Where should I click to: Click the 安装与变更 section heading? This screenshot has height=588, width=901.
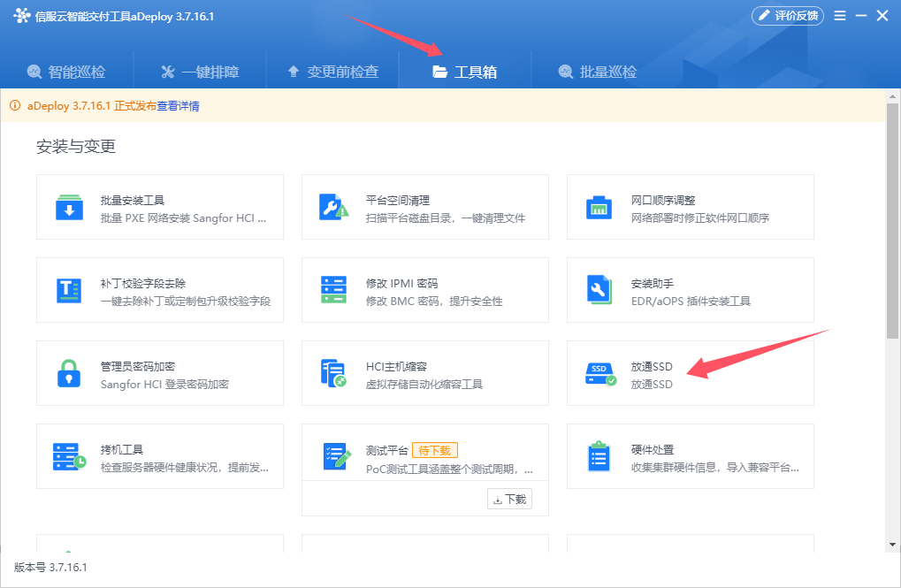coord(76,147)
